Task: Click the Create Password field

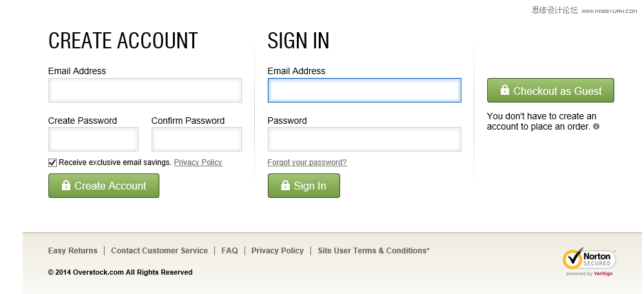Action: coord(94,139)
